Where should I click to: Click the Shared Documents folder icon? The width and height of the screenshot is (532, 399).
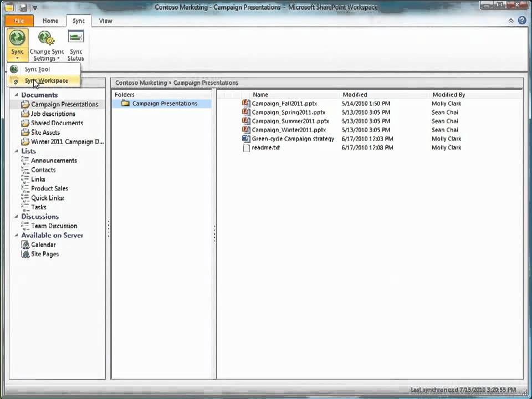point(25,123)
